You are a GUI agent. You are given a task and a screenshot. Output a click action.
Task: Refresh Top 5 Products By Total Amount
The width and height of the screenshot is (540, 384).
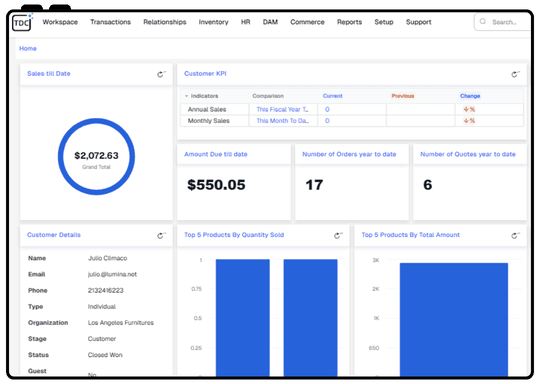[515, 236]
